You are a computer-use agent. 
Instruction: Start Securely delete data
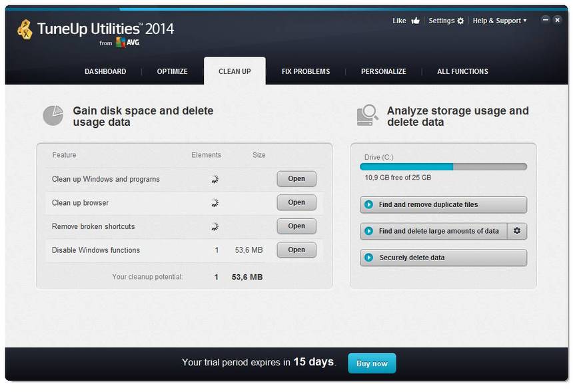pyautogui.click(x=443, y=258)
